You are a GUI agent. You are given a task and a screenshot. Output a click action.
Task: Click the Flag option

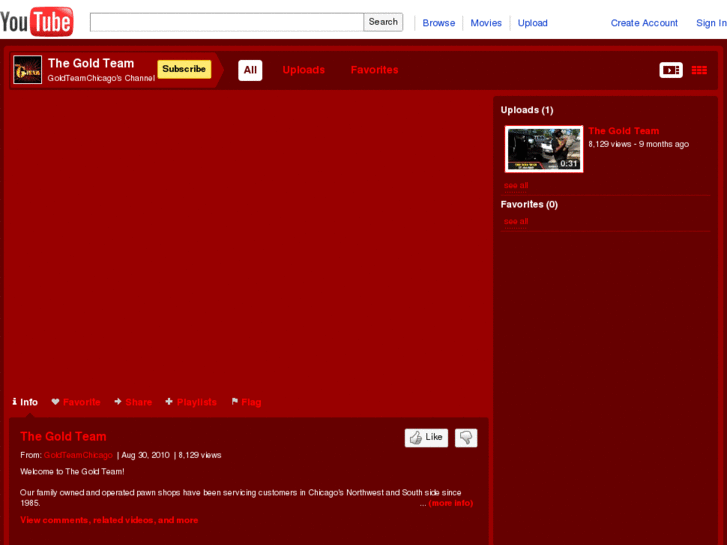246,402
